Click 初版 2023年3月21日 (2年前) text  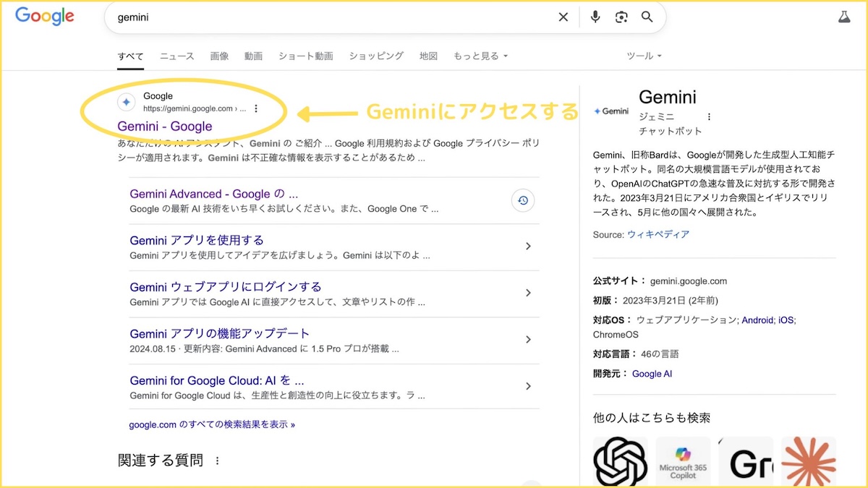pos(655,300)
